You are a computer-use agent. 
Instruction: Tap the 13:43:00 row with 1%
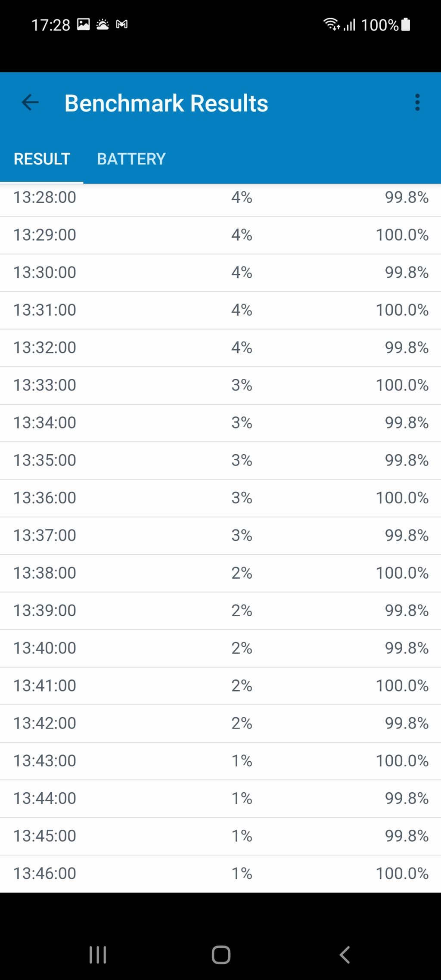220,761
